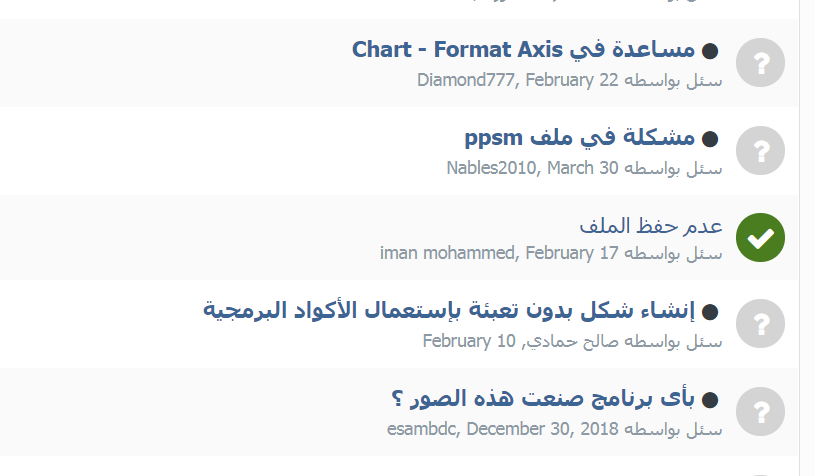The width and height of the screenshot is (815, 476).
Task: Open صالح حمادي user profile
Action: [x=571, y=341]
